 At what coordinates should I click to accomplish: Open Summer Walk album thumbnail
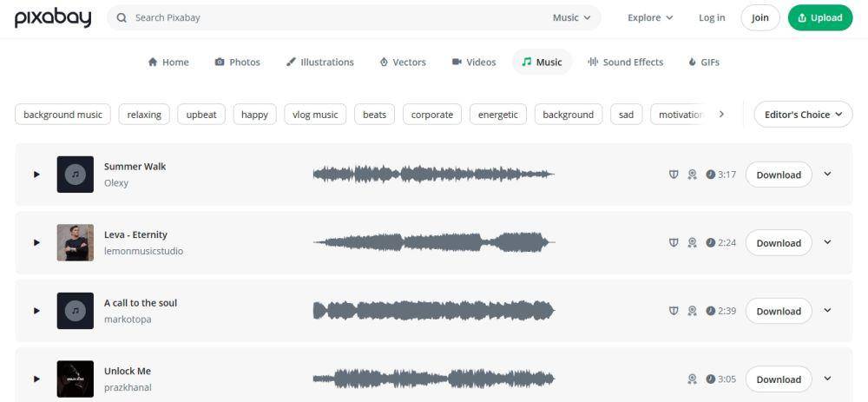click(x=76, y=175)
